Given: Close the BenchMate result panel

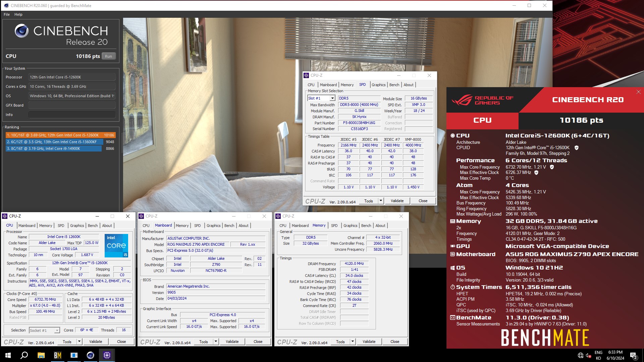Looking at the screenshot, I should click(639, 92).
